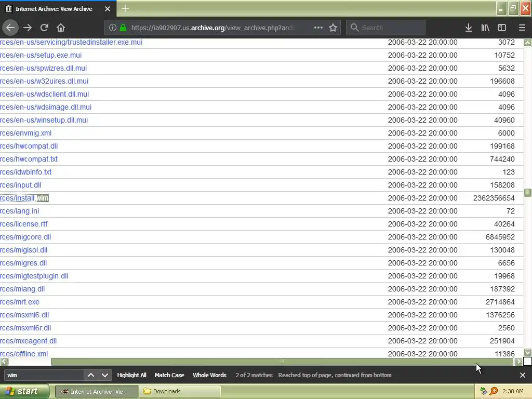Click the horizontal scrollbar thumb
The width and height of the screenshot is (532, 399).
[x=282, y=362]
